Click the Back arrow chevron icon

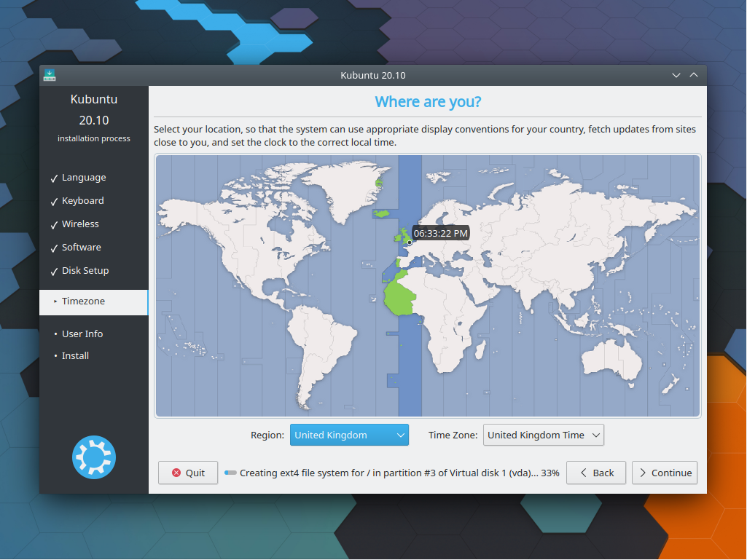click(584, 473)
